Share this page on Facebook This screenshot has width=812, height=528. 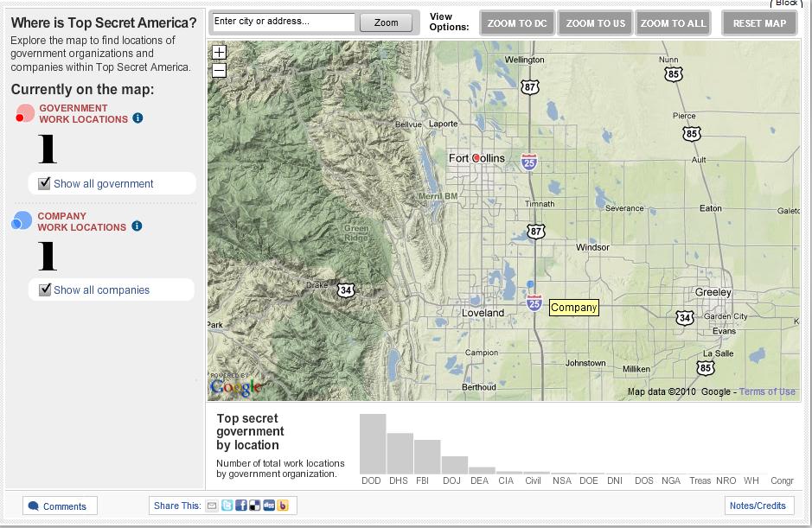click(x=241, y=506)
